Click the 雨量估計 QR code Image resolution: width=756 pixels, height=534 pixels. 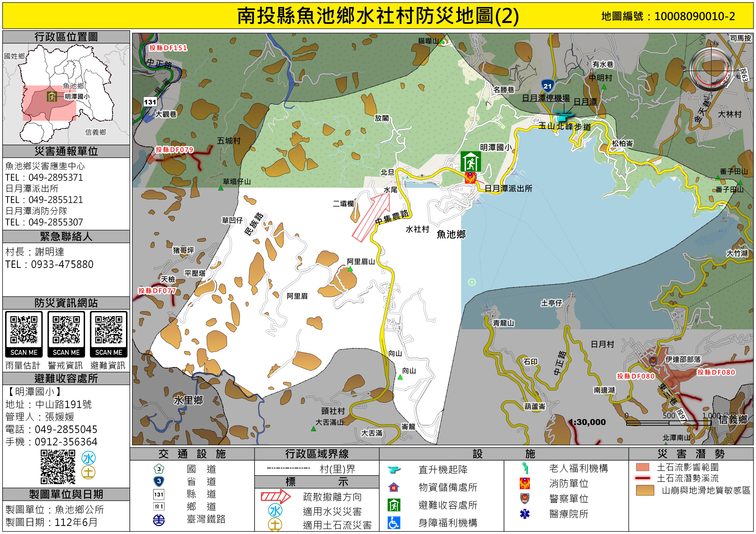coord(24,330)
